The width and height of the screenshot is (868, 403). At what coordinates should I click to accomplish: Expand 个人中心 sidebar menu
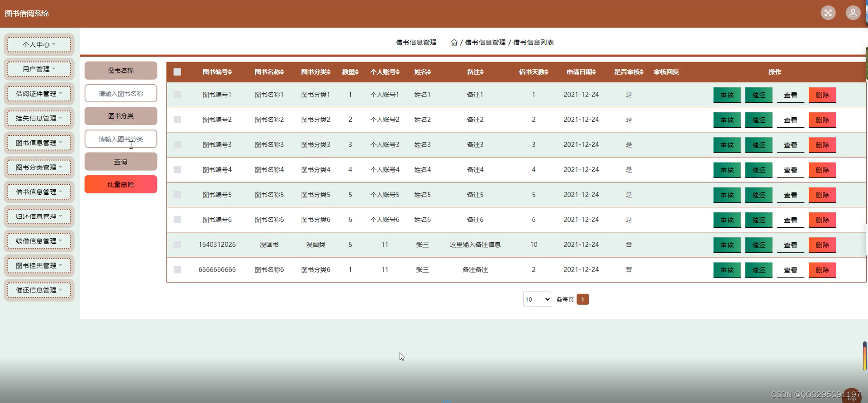tap(39, 44)
